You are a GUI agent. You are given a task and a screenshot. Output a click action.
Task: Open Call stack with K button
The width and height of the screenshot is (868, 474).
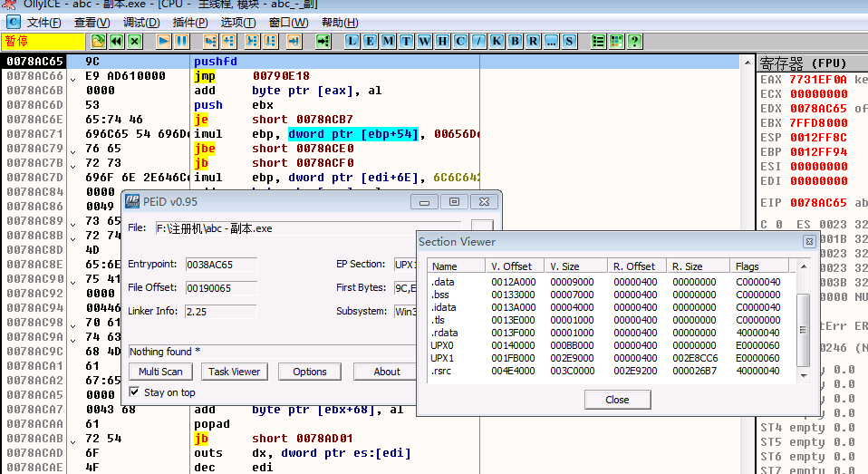[497, 42]
